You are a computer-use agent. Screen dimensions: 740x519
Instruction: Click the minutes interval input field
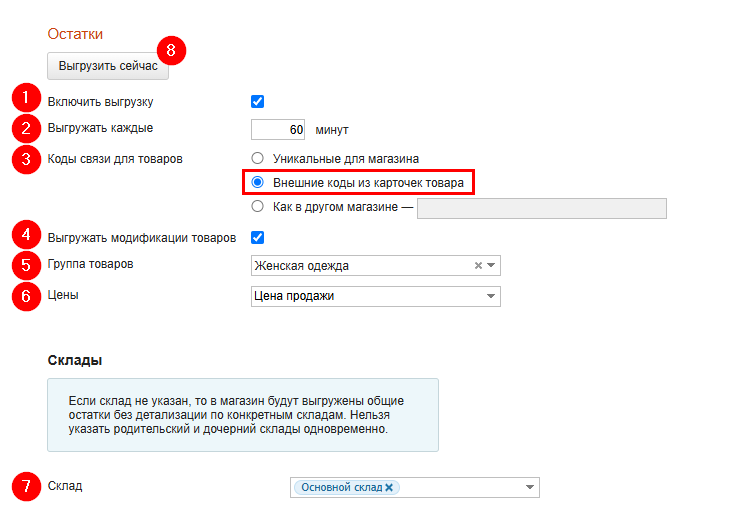[279, 130]
